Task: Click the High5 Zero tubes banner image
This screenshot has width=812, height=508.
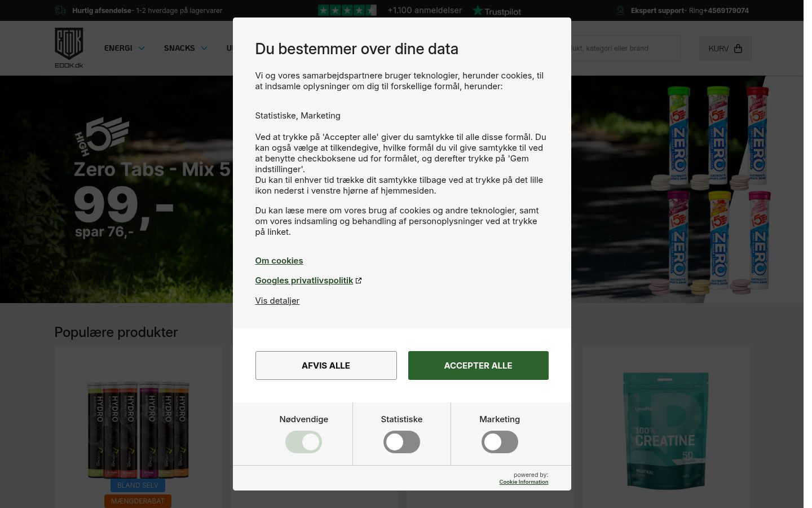Action: click(710, 190)
